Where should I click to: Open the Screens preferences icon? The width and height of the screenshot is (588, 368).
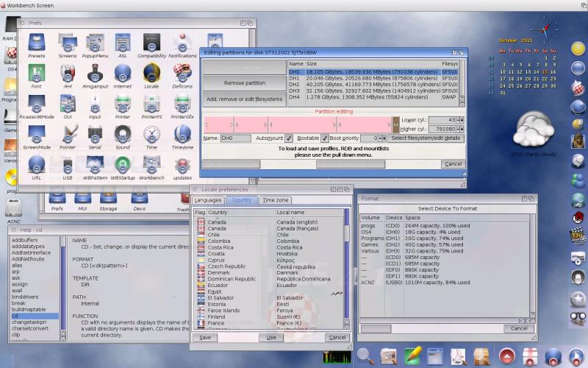(x=67, y=44)
